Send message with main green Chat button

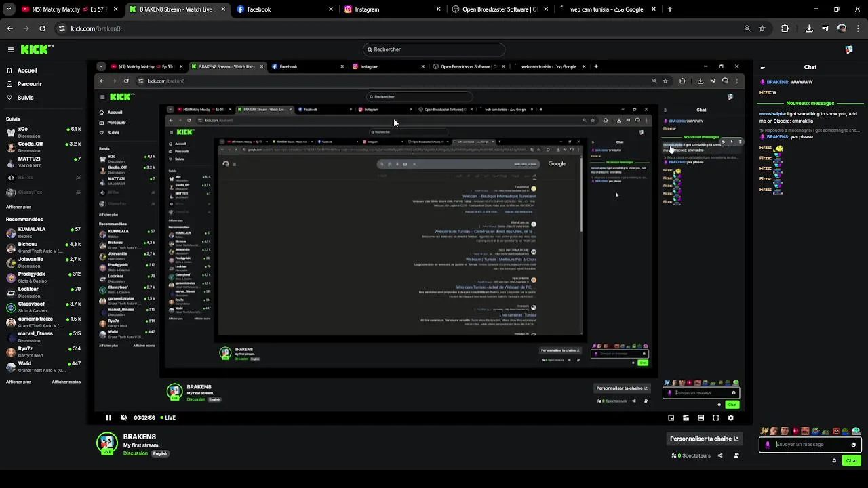click(852, 460)
